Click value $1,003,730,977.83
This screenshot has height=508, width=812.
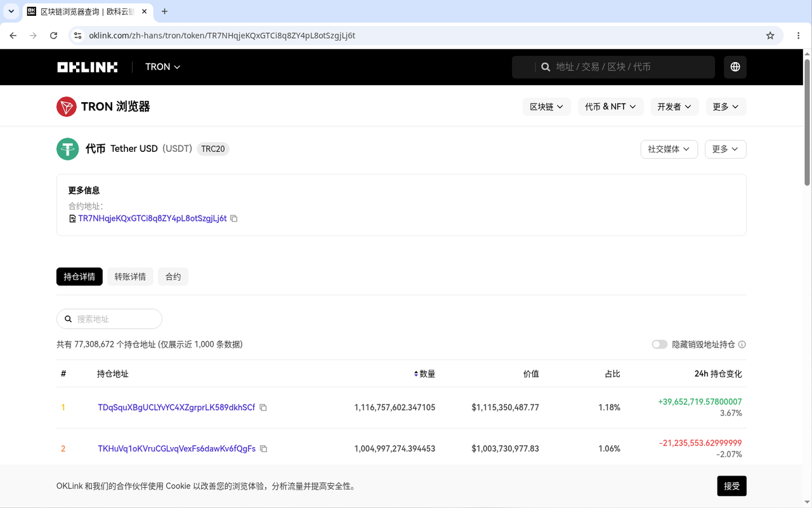pos(506,449)
